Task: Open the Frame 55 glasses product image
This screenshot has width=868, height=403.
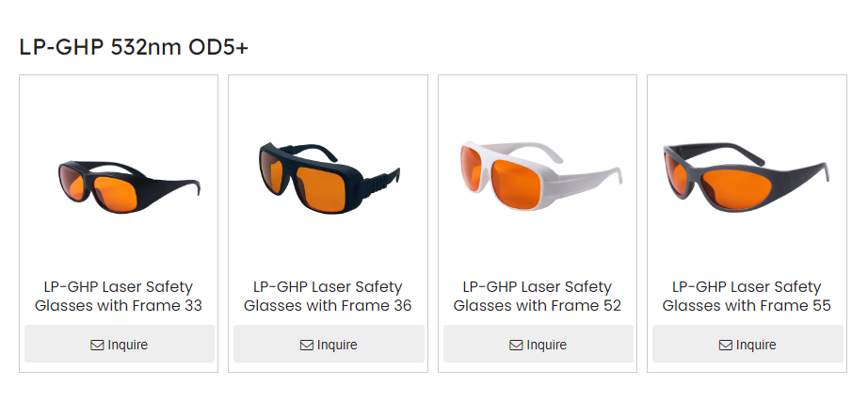Action: 747,175
